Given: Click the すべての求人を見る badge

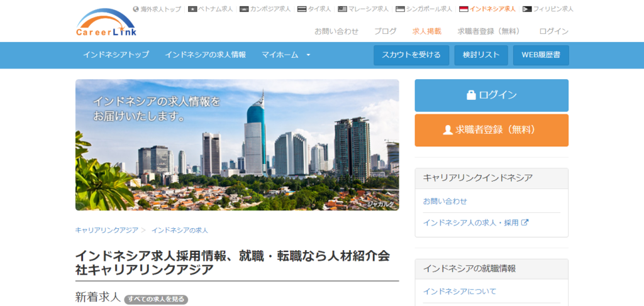Looking at the screenshot, I should [156, 299].
